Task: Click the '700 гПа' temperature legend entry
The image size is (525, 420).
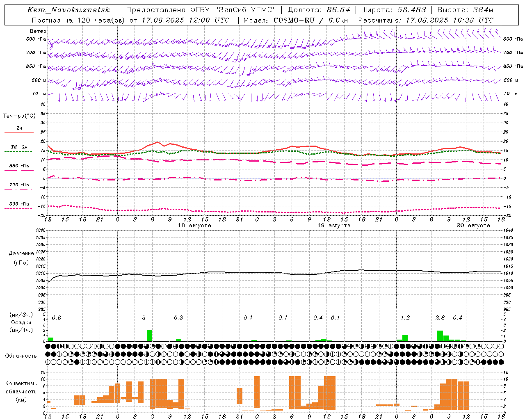Action: 19,185
